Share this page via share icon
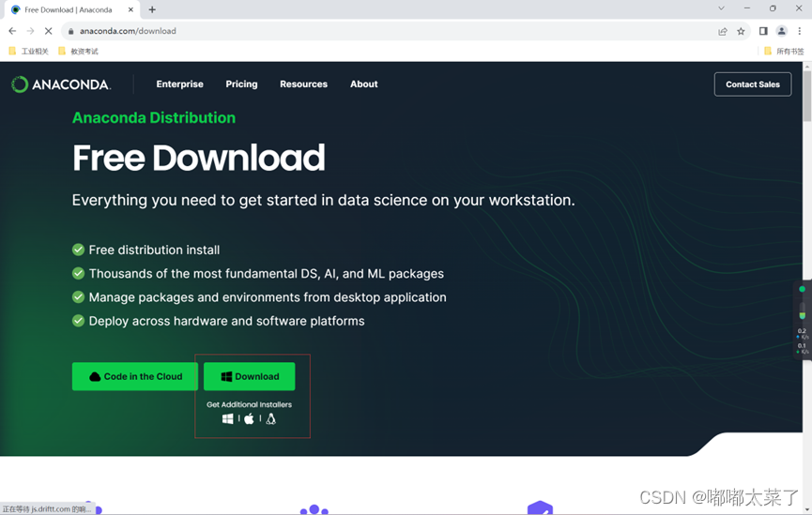This screenshot has width=812, height=515. point(723,31)
